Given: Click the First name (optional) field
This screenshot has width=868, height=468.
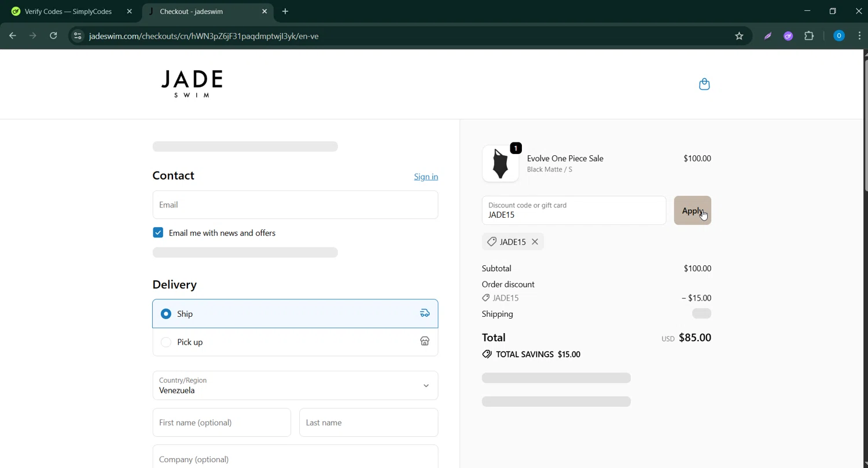Looking at the screenshot, I should point(222,422).
